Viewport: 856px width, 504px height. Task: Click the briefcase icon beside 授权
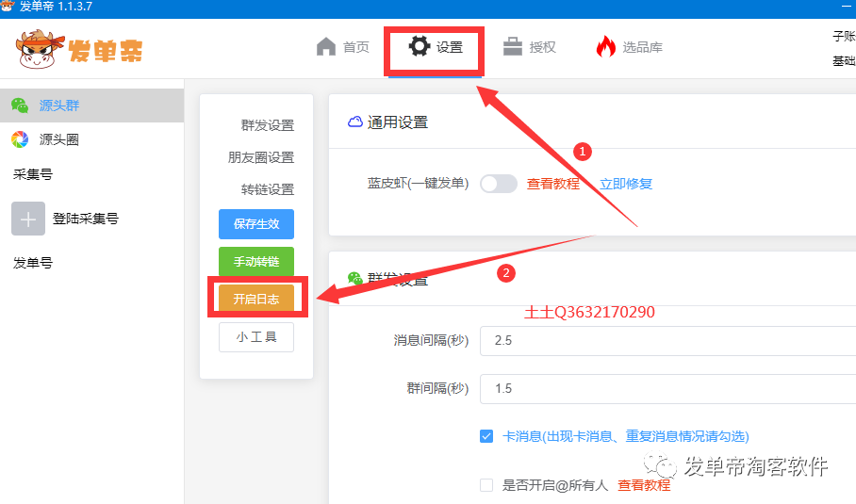(513, 46)
